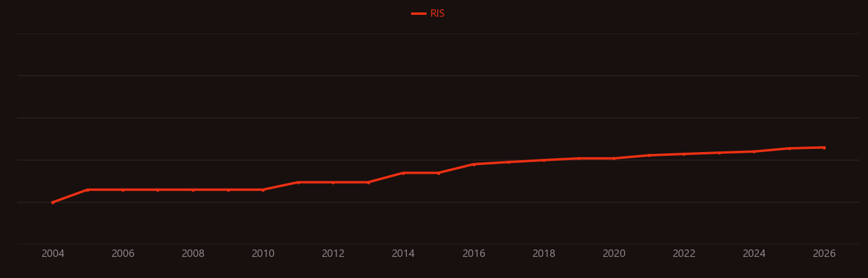Click the RIS data point at 2010
The width and height of the screenshot is (868, 278).
coord(263,190)
